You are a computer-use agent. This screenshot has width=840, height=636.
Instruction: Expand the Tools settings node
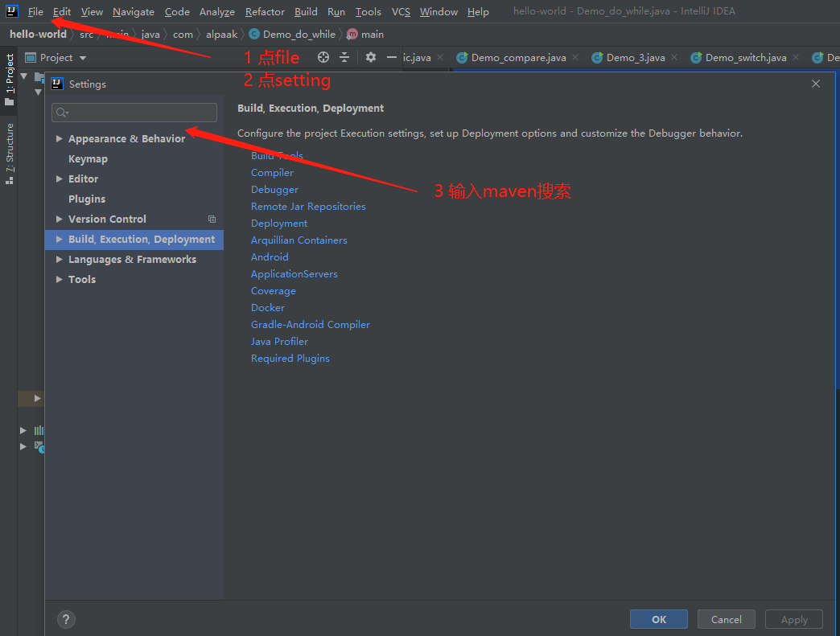(x=59, y=280)
